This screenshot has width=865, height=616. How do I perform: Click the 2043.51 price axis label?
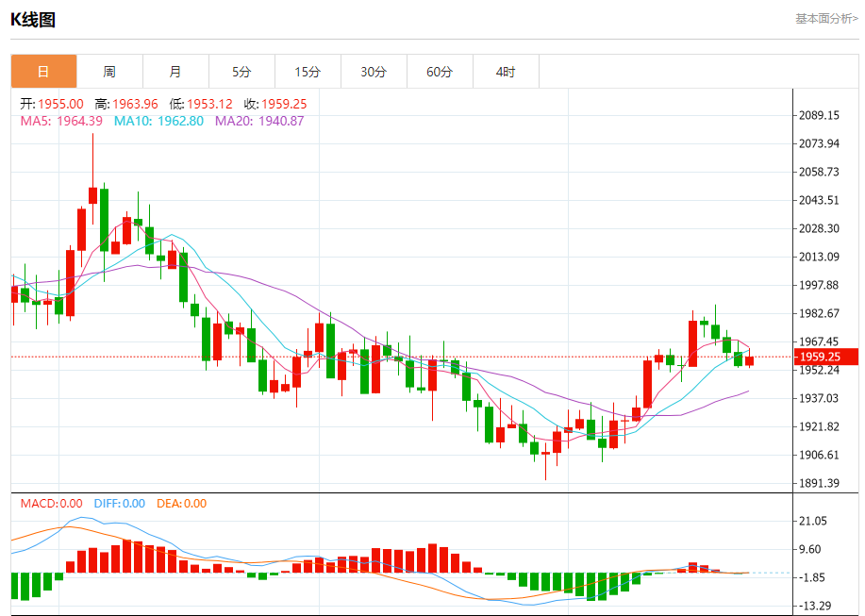(x=819, y=200)
